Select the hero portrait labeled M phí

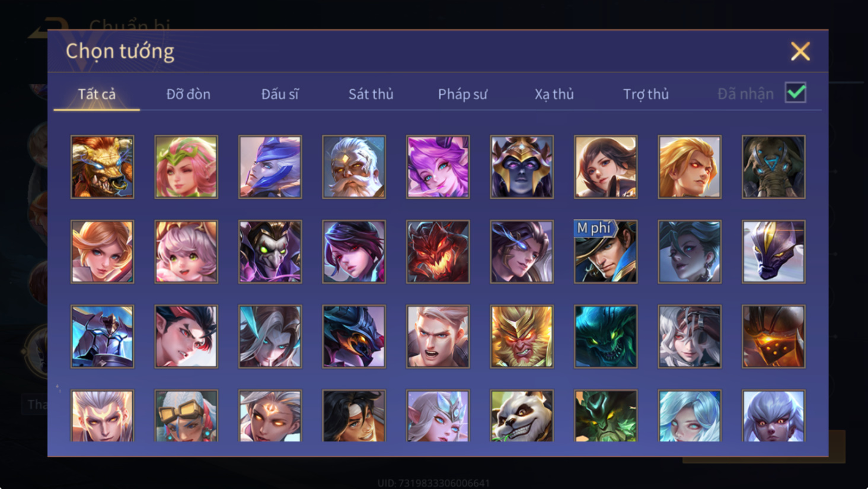605,252
